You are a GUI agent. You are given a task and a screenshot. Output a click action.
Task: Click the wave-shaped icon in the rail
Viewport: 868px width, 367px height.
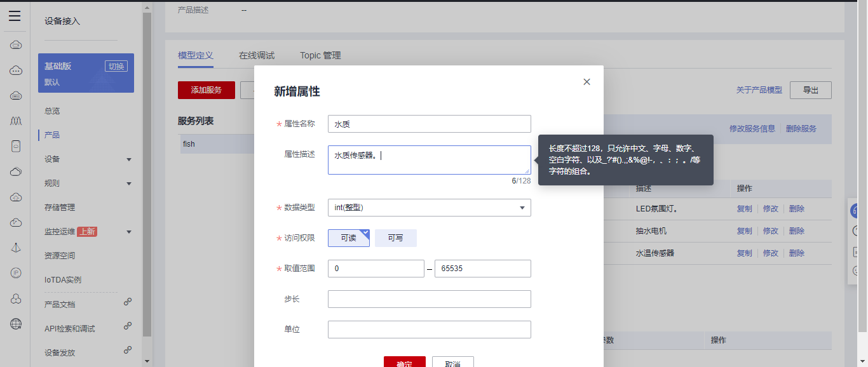[16, 121]
